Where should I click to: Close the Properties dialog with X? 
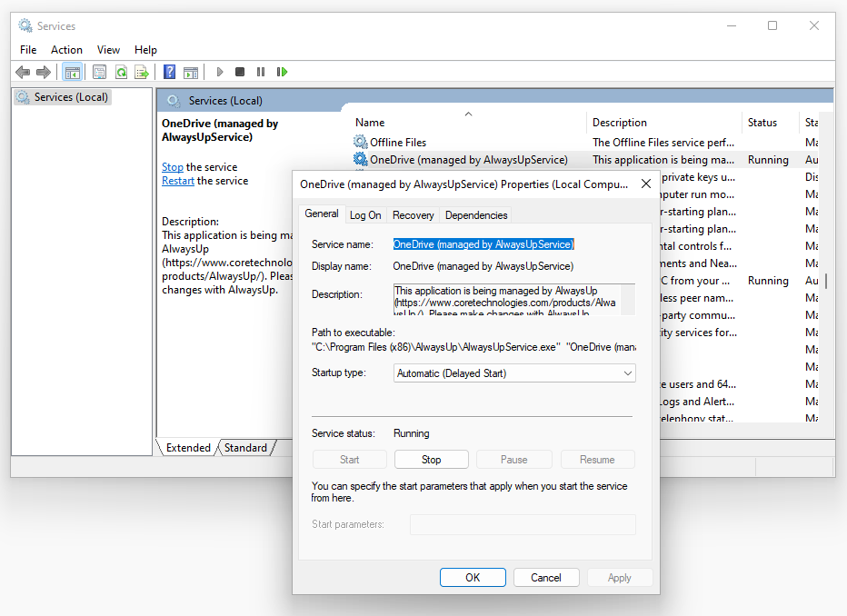(x=645, y=184)
